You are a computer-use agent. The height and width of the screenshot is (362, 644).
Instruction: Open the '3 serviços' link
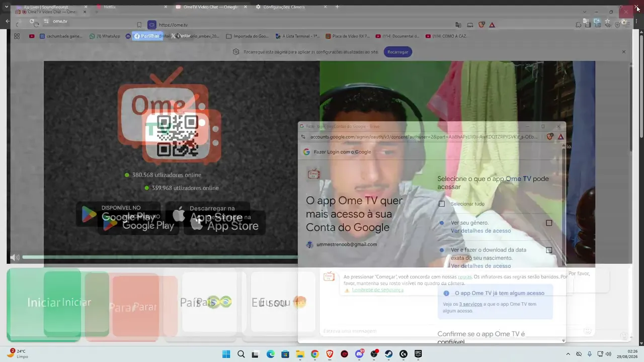(470, 304)
